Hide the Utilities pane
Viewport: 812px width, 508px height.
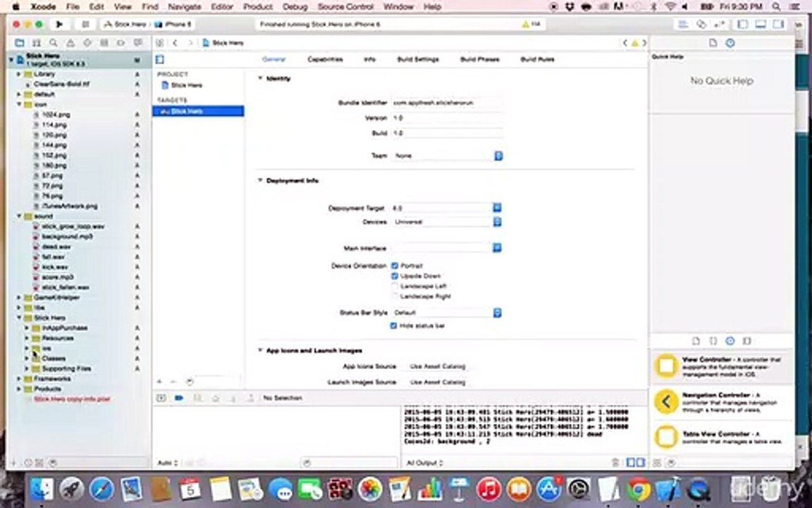[x=778, y=25]
